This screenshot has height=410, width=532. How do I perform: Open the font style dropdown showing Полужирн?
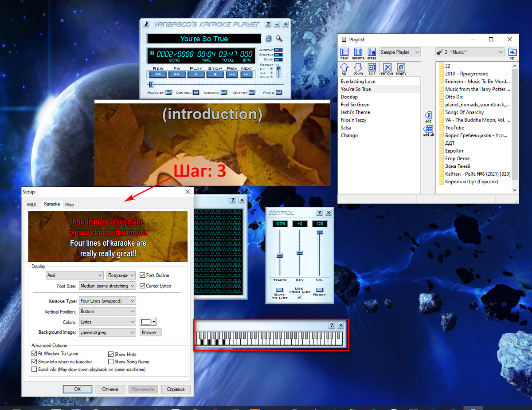tap(121, 275)
